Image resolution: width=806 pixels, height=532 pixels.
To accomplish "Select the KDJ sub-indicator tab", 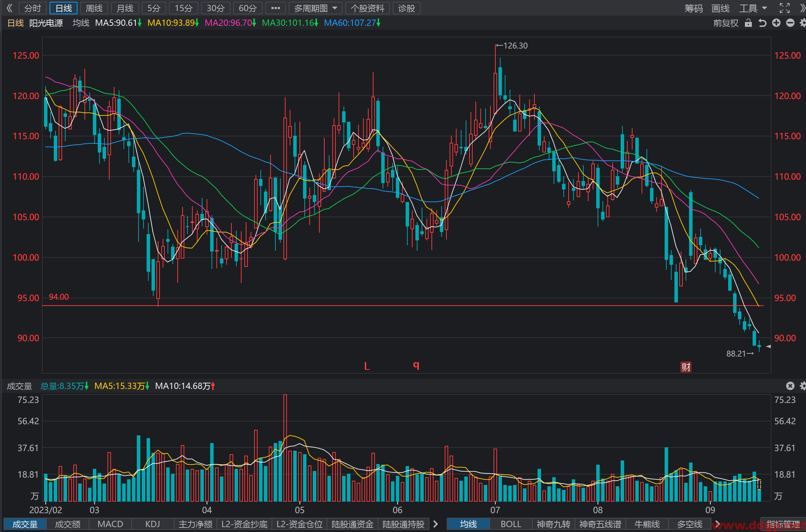I will (x=153, y=524).
